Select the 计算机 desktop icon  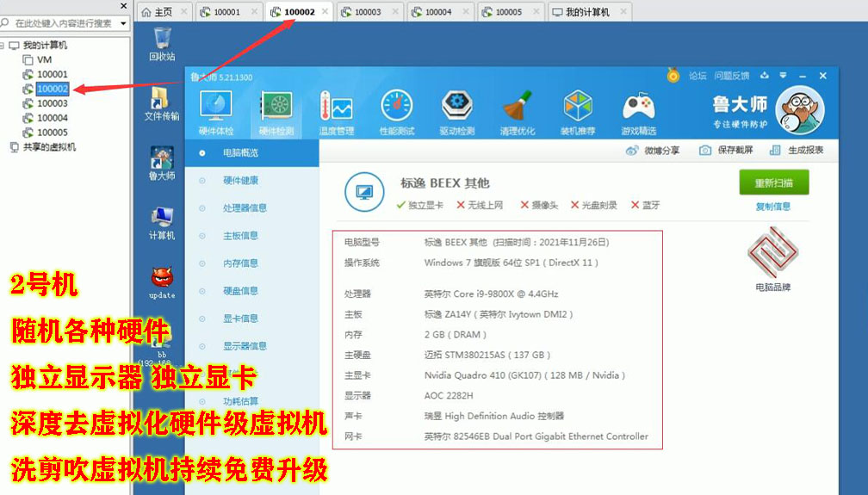[162, 223]
